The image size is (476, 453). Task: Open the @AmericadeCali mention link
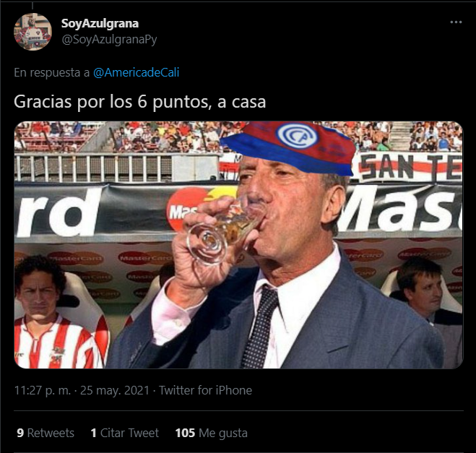(137, 72)
